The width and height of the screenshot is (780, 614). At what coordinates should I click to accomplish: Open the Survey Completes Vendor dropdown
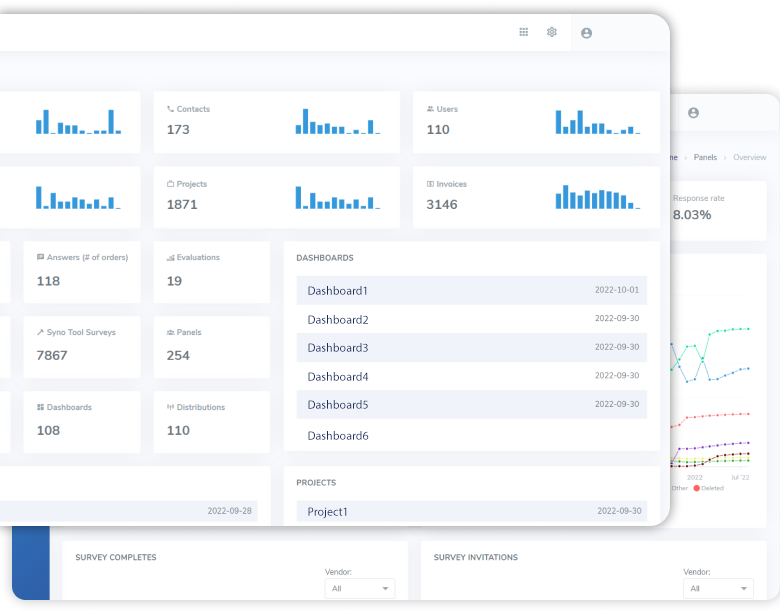(x=360, y=589)
